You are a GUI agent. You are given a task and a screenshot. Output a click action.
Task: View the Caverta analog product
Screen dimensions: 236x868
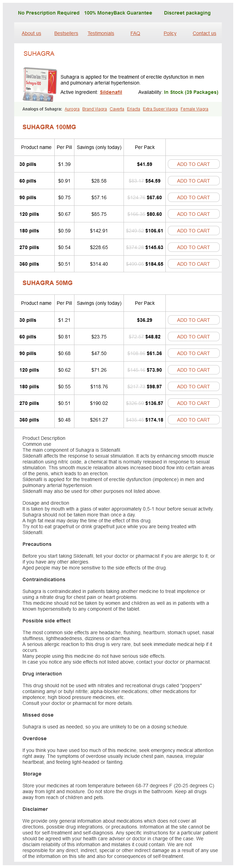(117, 109)
